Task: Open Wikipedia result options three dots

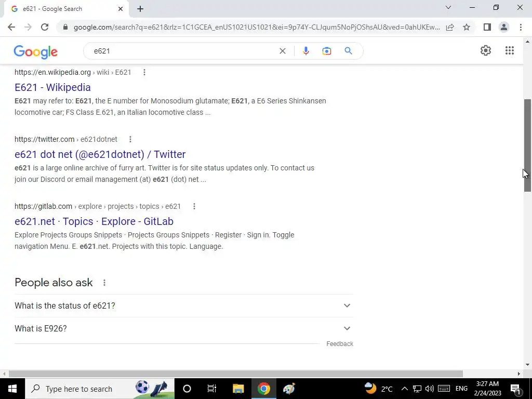Action: 144,72
